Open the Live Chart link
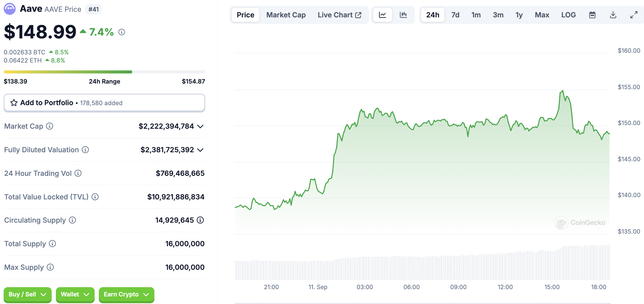The image size is (644, 304). point(339,15)
